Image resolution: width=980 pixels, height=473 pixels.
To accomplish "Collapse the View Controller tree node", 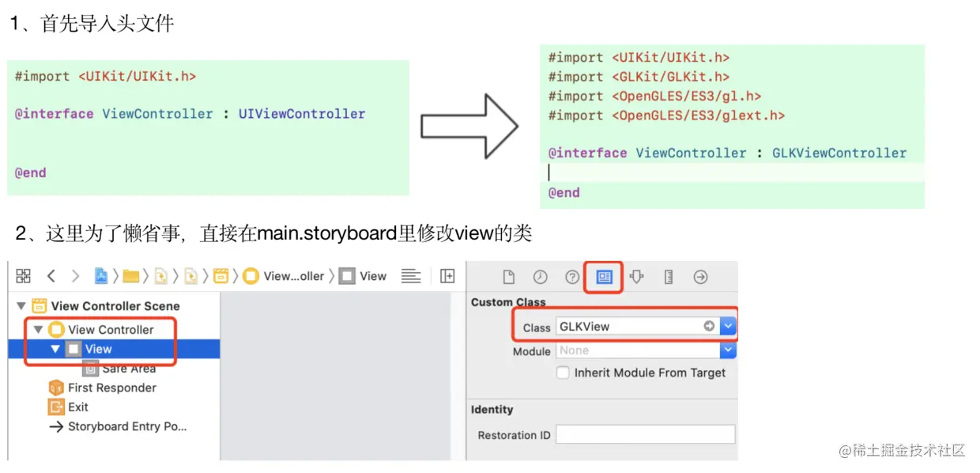I will pos(38,329).
